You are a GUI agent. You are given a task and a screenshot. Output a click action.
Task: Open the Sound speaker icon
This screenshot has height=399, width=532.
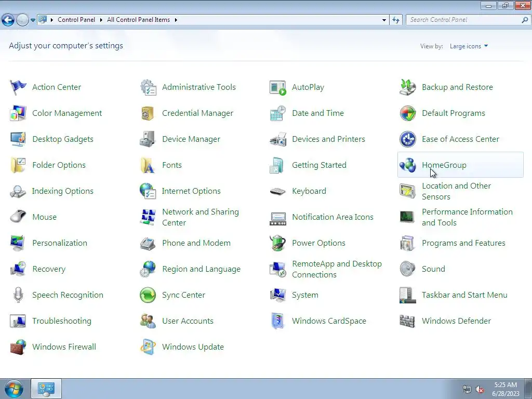407,269
